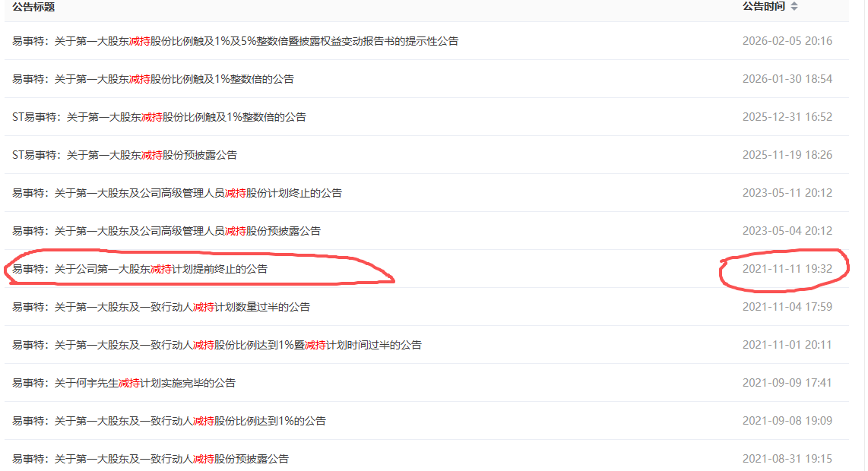Select the date 2021-08-31 19:15
This screenshot has width=868, height=471.
pyautogui.click(x=787, y=459)
